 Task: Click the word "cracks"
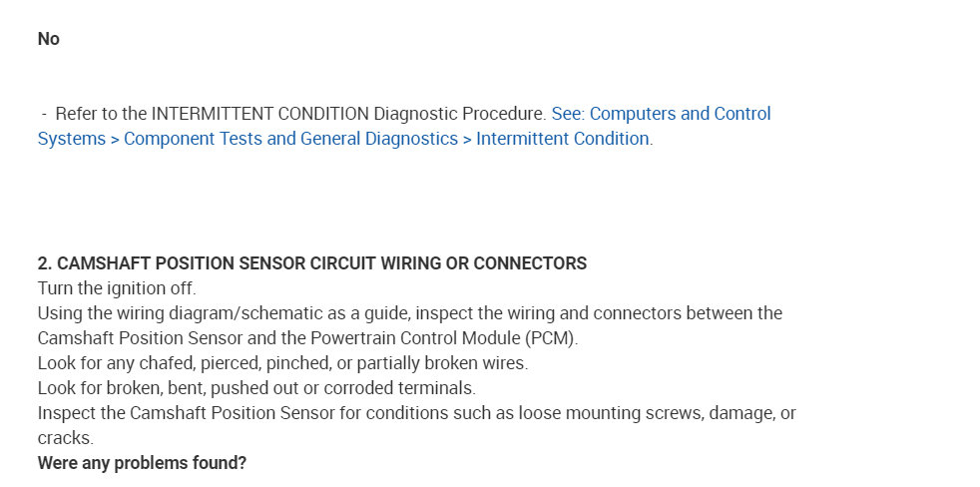pos(65,438)
